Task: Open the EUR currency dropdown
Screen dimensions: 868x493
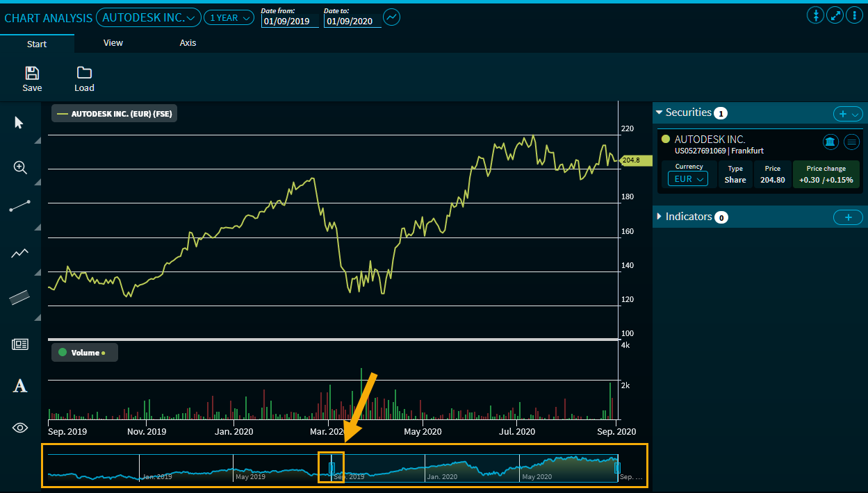Action: [x=687, y=179]
